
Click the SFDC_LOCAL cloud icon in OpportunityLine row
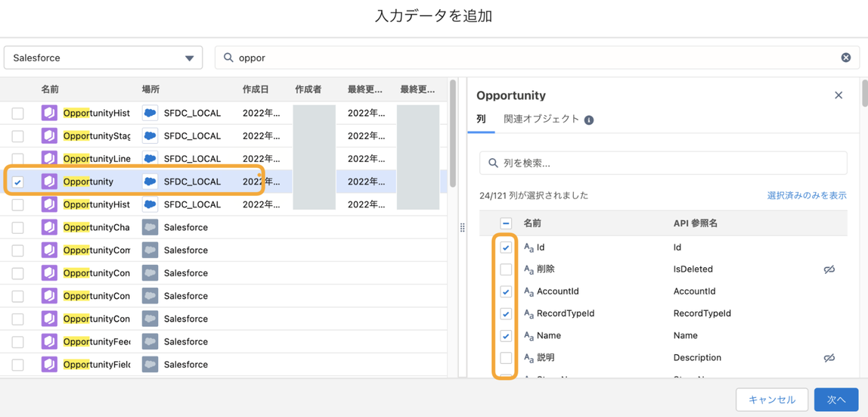[150, 159]
